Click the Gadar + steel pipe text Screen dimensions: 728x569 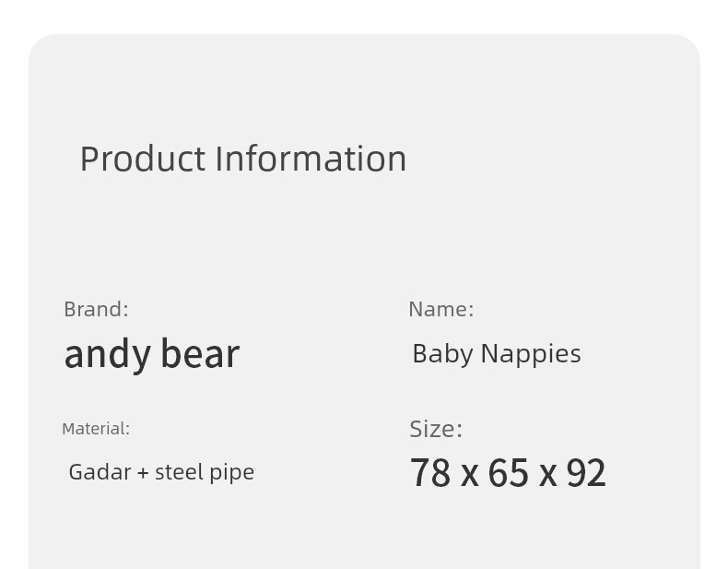click(x=161, y=473)
